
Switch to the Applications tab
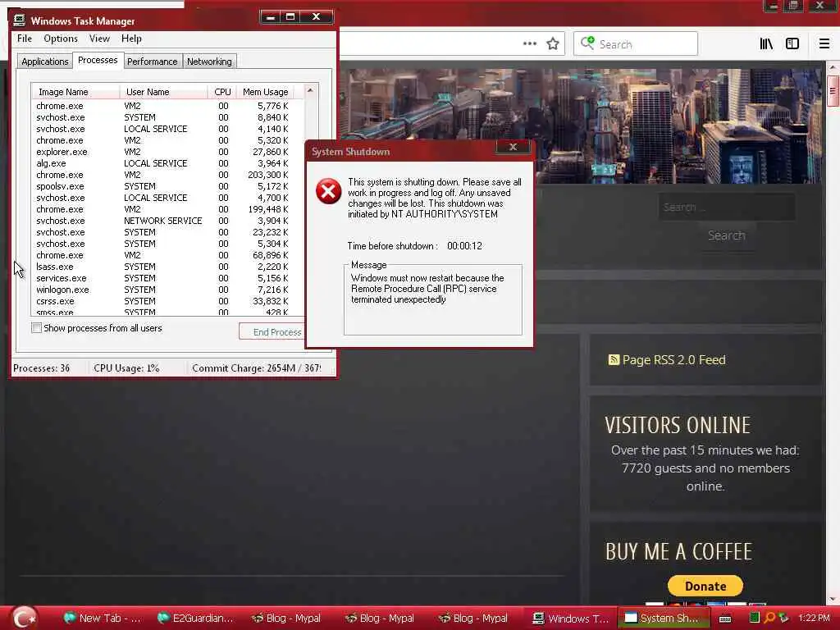point(45,62)
